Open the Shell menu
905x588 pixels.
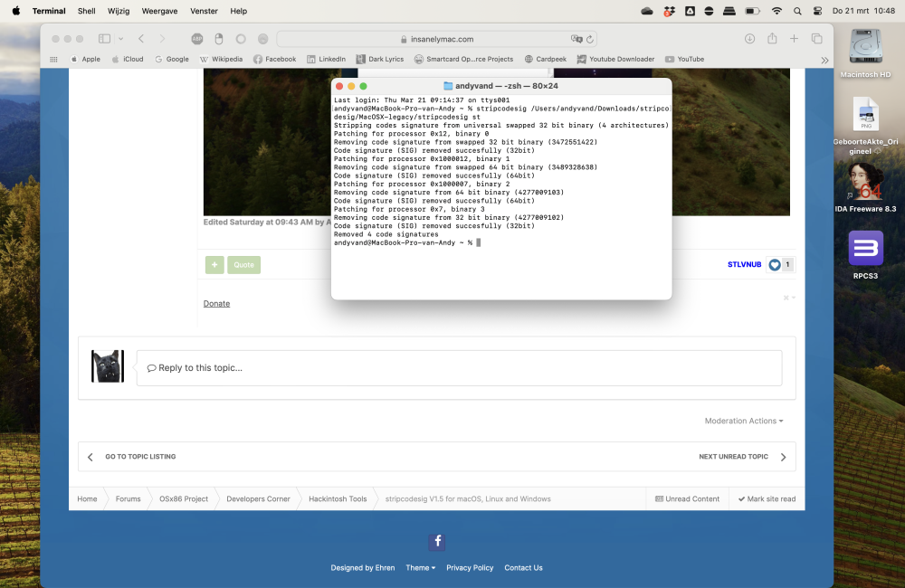87,11
